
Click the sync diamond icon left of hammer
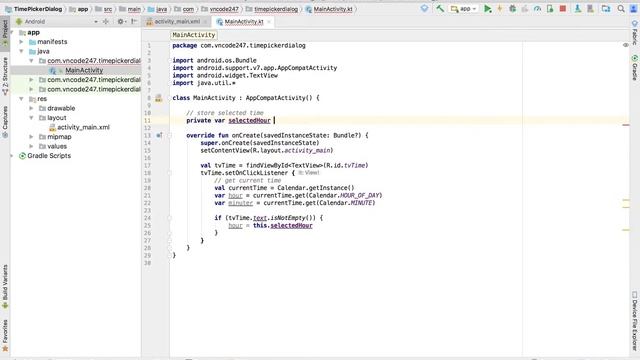[x=424, y=9]
